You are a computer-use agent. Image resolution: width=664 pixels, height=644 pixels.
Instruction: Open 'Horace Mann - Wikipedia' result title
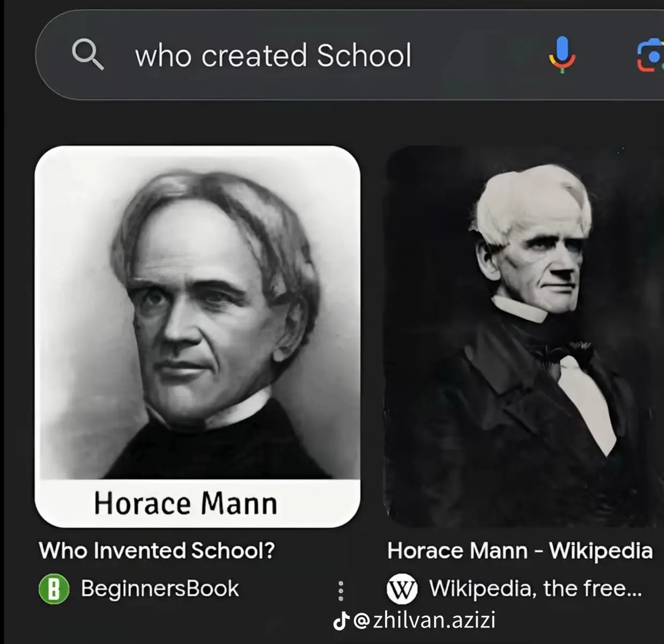pos(520,551)
